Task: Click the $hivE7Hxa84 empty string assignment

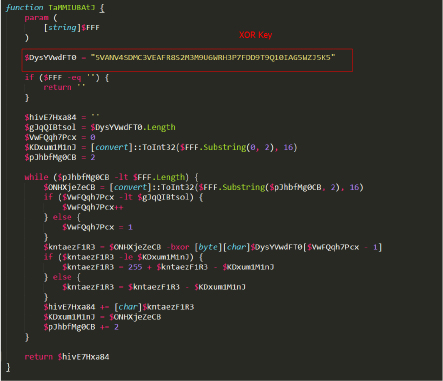Action: point(62,117)
